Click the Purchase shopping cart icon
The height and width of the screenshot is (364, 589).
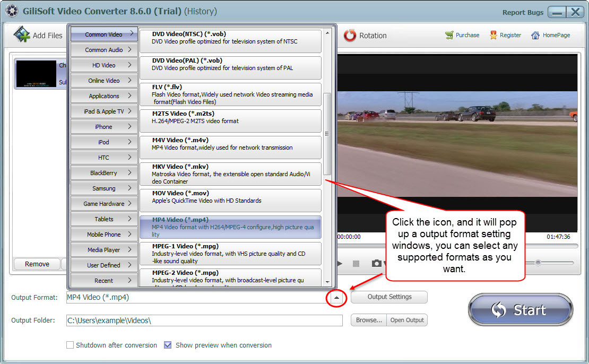(449, 35)
